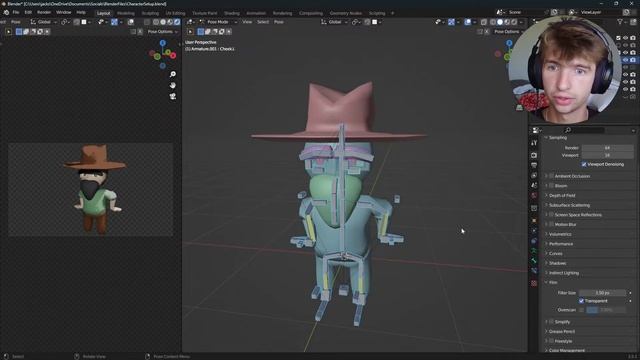Open Pose Options dropdown in right viewport
The image size is (640, 360).
coord(509,31)
